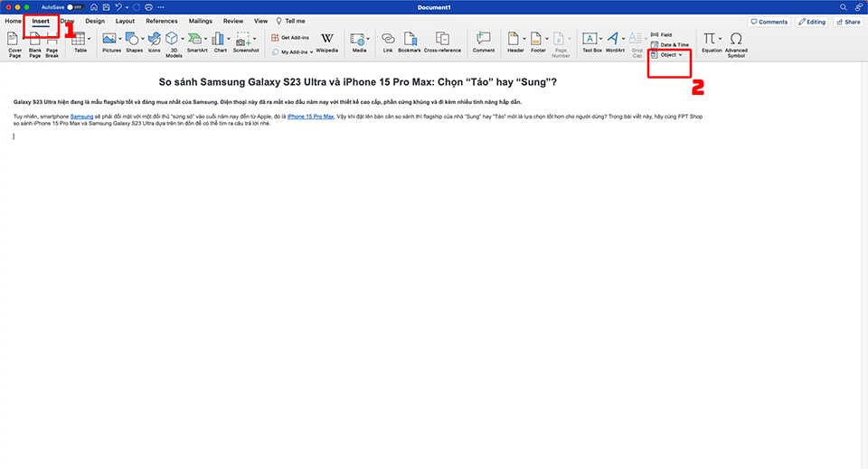
Task: Follow the Samsung hyperlink in text
Action: tap(81, 117)
